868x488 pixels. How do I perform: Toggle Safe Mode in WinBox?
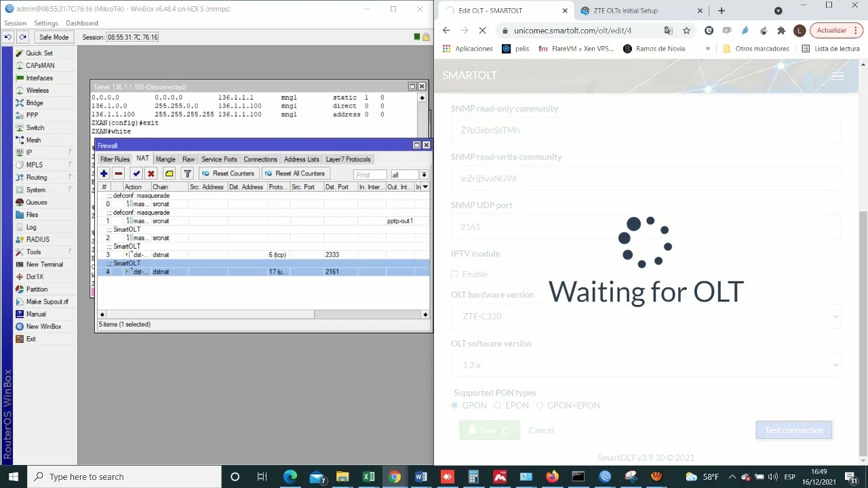click(54, 37)
